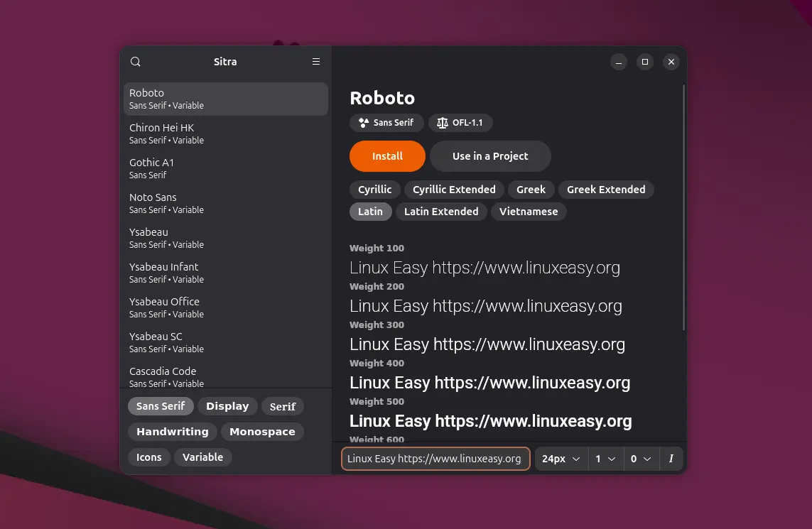812x529 pixels.
Task: Select Noto Sans from the font list
Action: pos(213,202)
